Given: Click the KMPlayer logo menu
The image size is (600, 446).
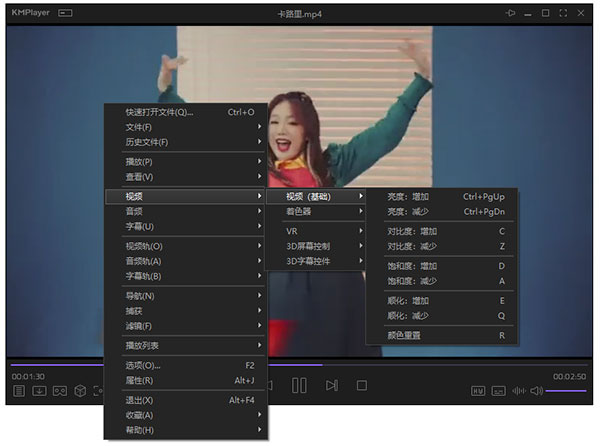Looking at the screenshot, I should coord(31,13).
